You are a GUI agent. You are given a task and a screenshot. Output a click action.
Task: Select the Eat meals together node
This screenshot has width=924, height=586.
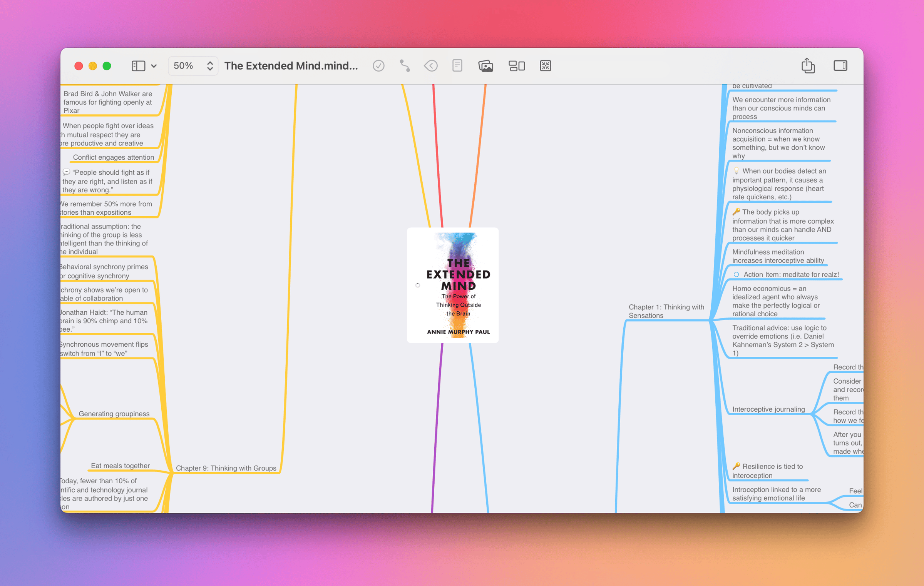click(x=120, y=466)
